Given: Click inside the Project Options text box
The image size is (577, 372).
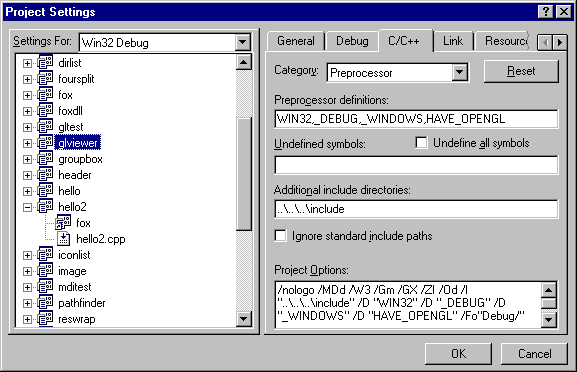Looking at the screenshot, I should [x=408, y=304].
